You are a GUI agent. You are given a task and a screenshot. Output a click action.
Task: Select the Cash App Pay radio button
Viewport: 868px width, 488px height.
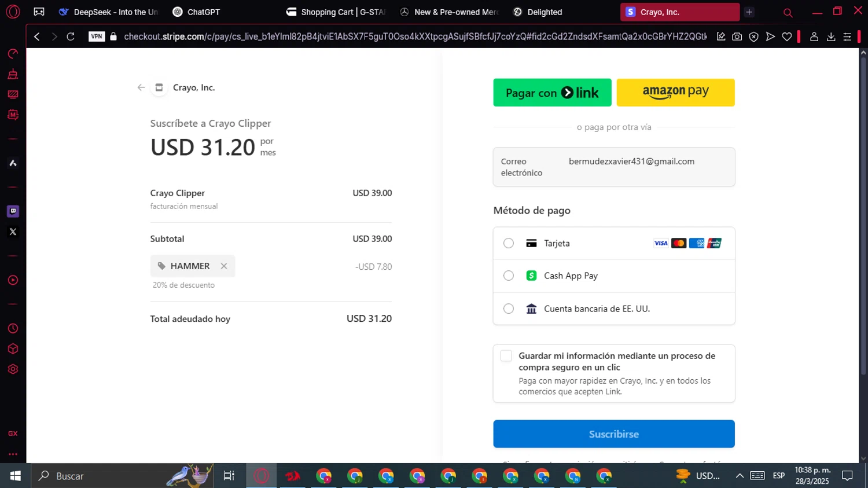[509, 276]
